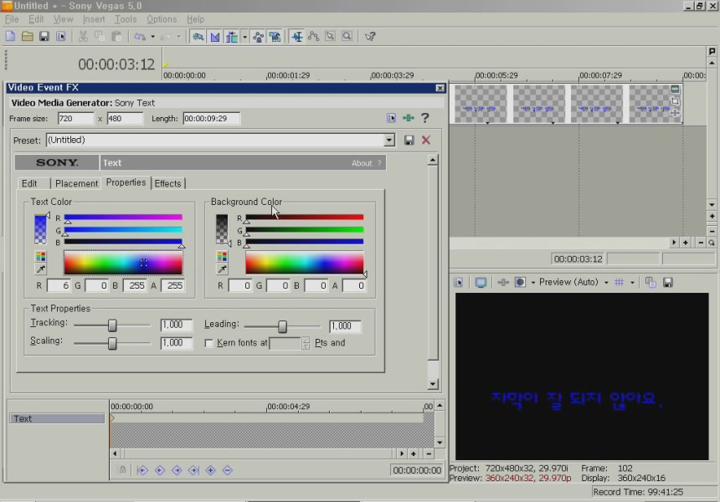This screenshot has width=720, height=502.
Task: Click the Normal edit tool icon in toolbar
Action: (x=297, y=36)
